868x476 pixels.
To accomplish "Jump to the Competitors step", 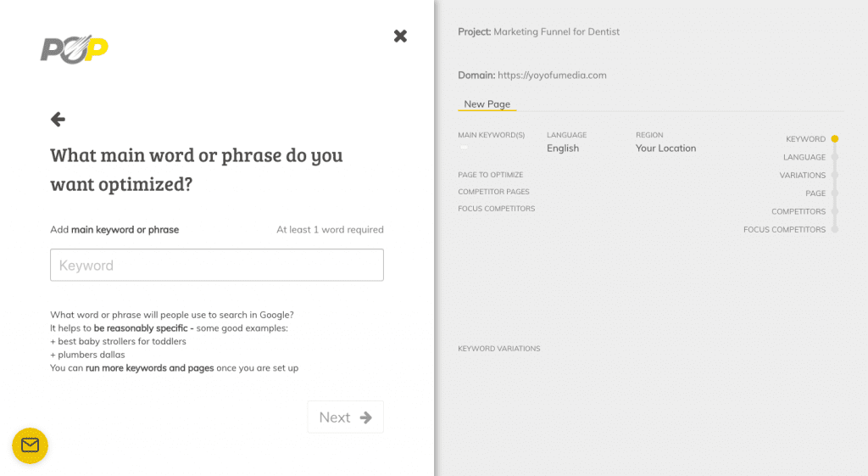I will point(798,211).
